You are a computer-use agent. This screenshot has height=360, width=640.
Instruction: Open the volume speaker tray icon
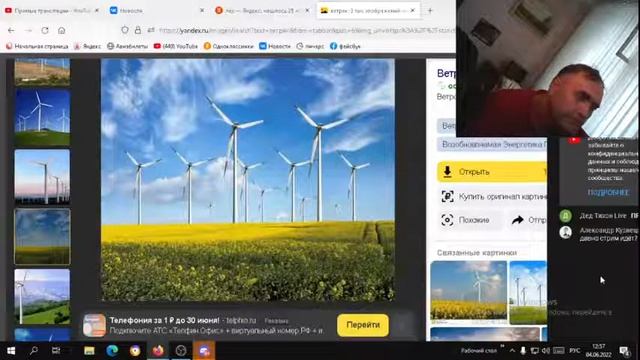[x=546, y=351]
